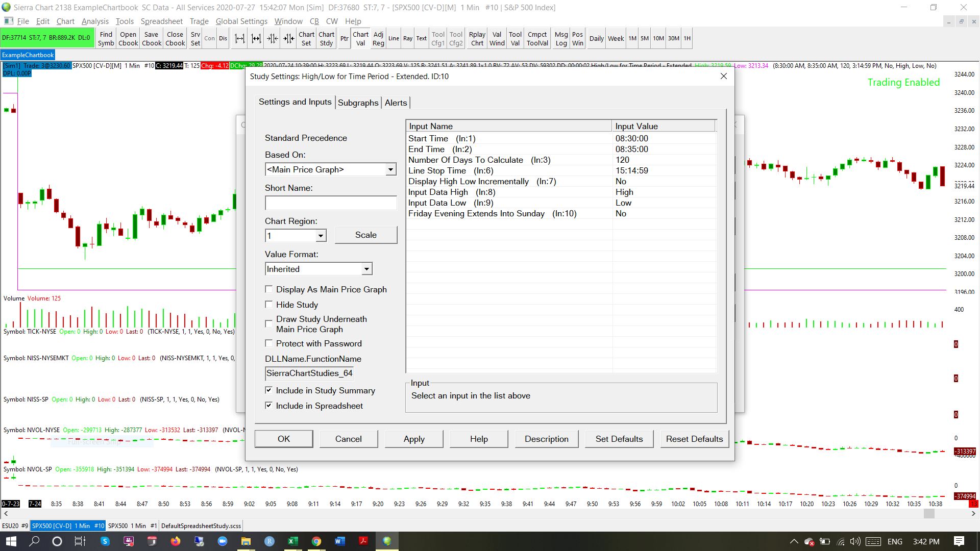The image size is (980, 551).
Task: Enable Display As Main Price Graph checkbox
Action: [269, 289]
